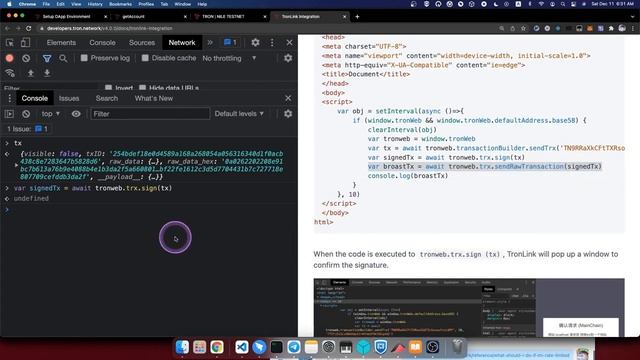Click the address bar URL

pos(109,28)
